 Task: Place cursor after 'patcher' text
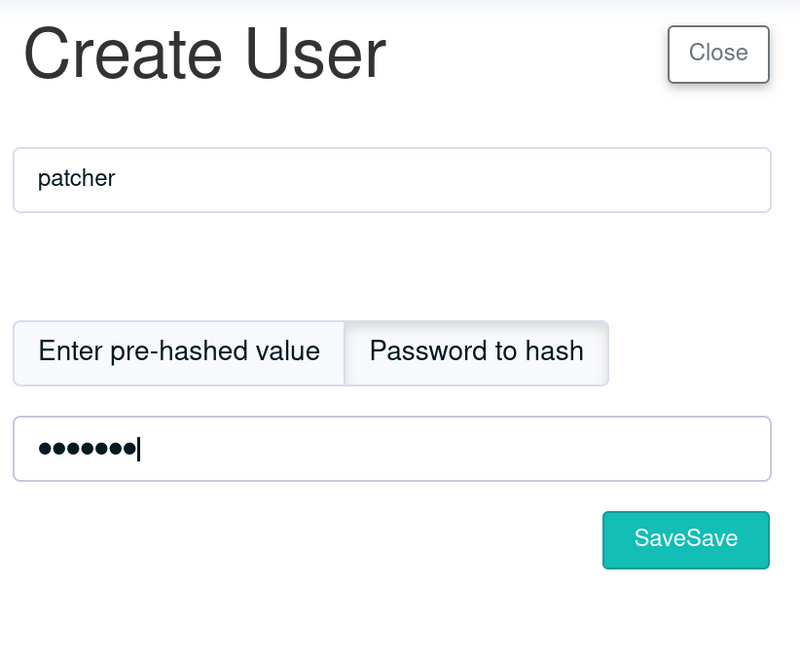click(x=117, y=179)
